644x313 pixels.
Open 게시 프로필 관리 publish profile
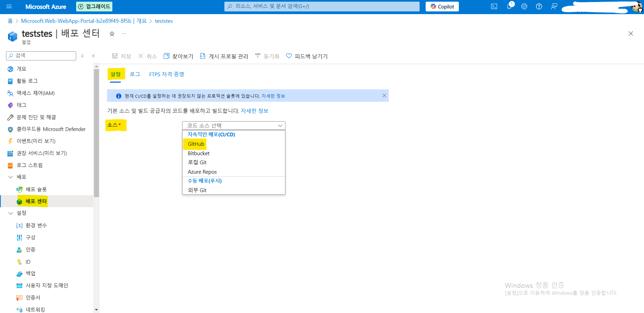click(224, 56)
